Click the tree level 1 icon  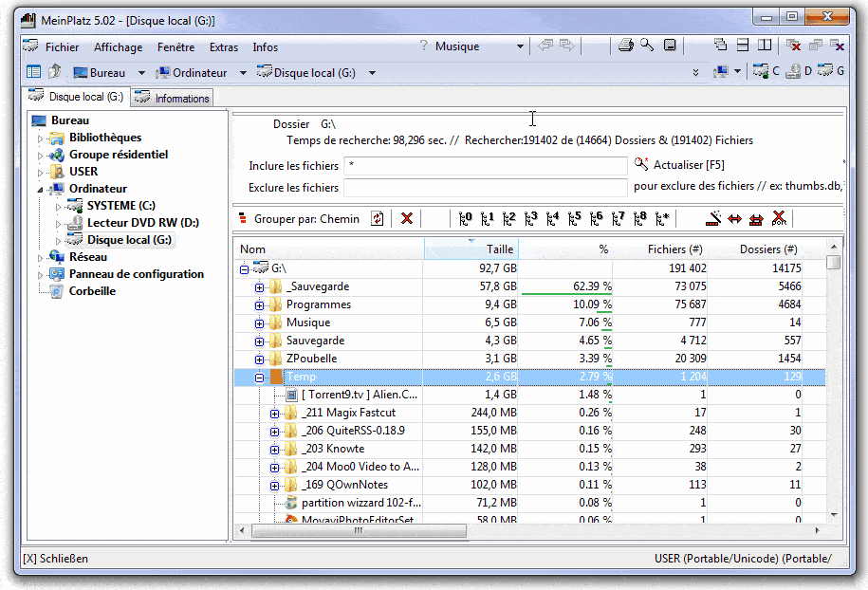pos(488,219)
